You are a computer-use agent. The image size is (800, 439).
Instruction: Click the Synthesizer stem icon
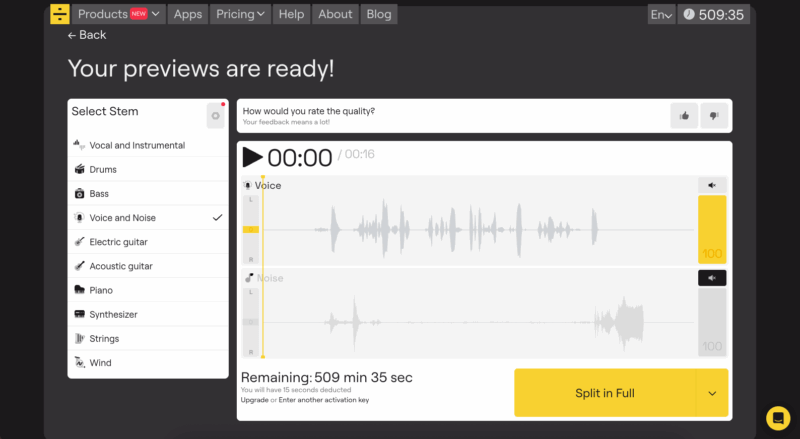[x=80, y=314]
